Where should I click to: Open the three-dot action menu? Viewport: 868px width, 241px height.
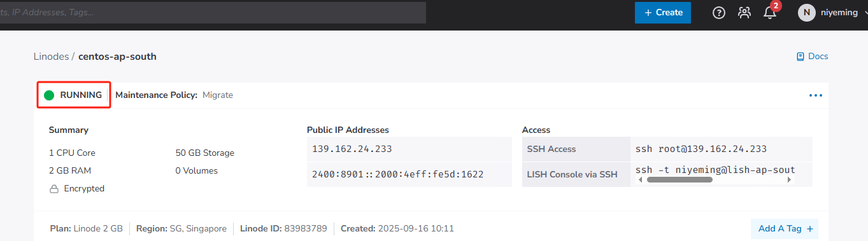click(816, 95)
